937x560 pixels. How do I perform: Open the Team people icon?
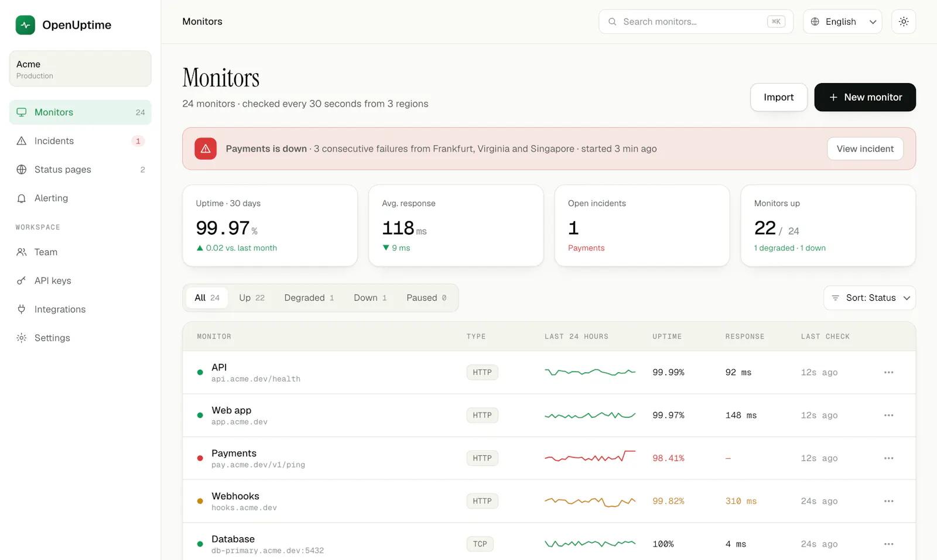coord(22,252)
